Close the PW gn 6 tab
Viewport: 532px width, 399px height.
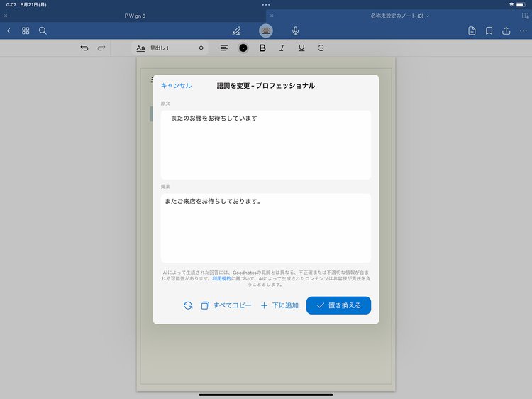6,16
